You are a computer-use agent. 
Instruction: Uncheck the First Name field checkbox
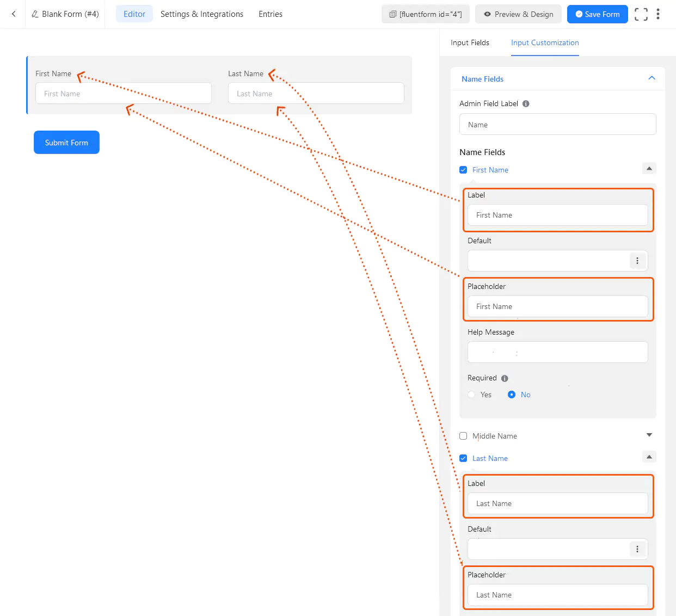coord(463,169)
